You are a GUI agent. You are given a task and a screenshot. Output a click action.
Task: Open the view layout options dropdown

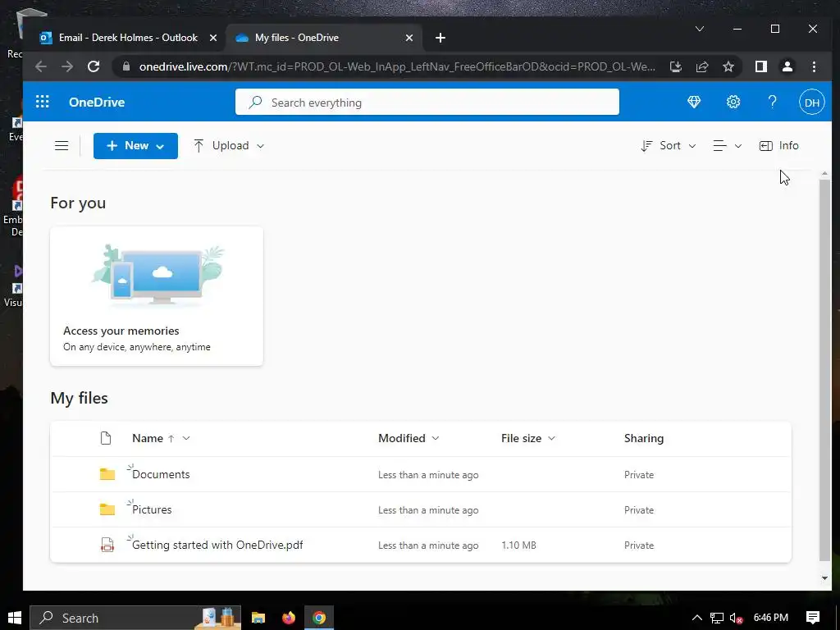point(727,146)
